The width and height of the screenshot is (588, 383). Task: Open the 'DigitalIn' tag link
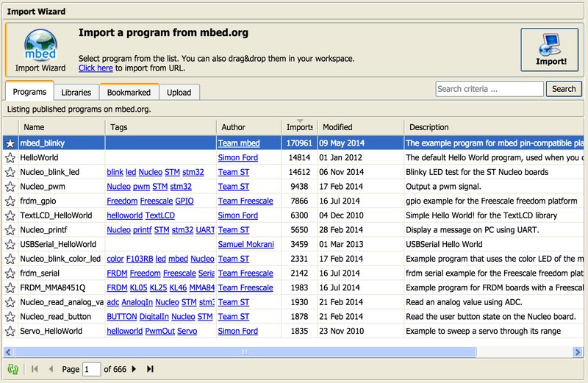coord(154,317)
